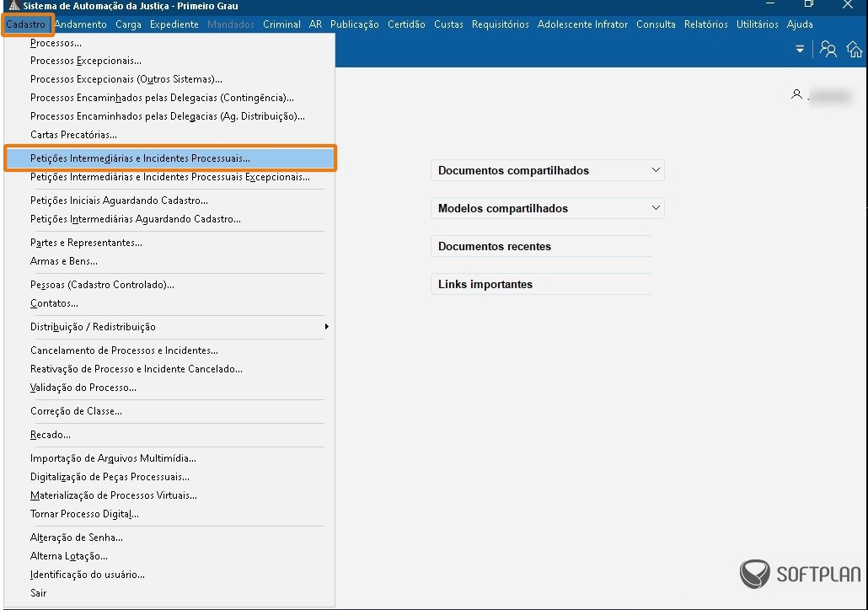
Task: Restore down the application window
Action: pos(809,5)
